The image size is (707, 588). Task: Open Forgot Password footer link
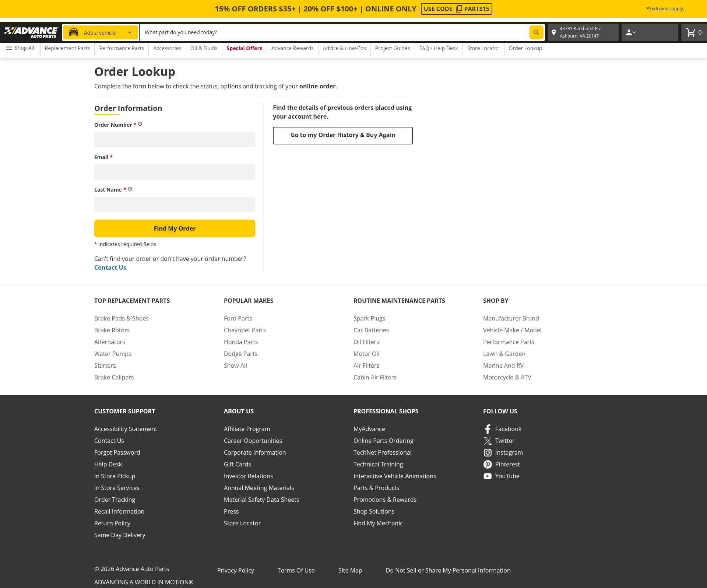[x=117, y=452]
